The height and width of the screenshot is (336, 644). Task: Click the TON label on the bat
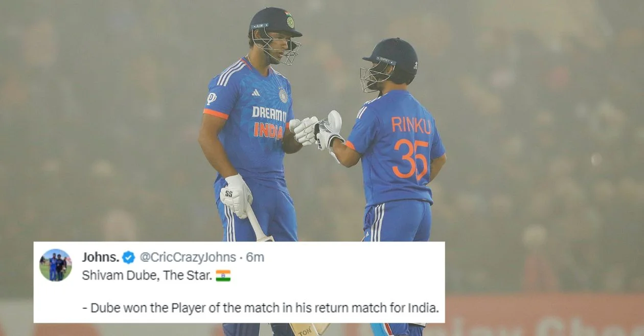(304, 330)
